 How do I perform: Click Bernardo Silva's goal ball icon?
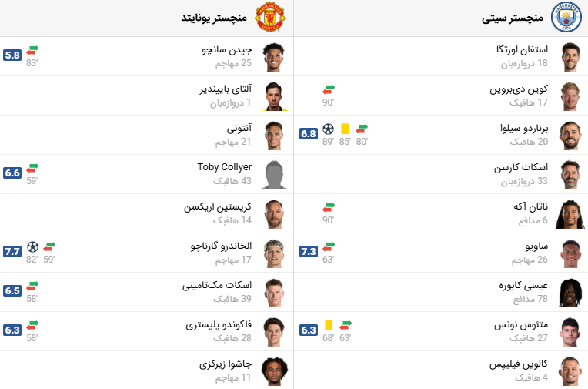pyautogui.click(x=328, y=129)
